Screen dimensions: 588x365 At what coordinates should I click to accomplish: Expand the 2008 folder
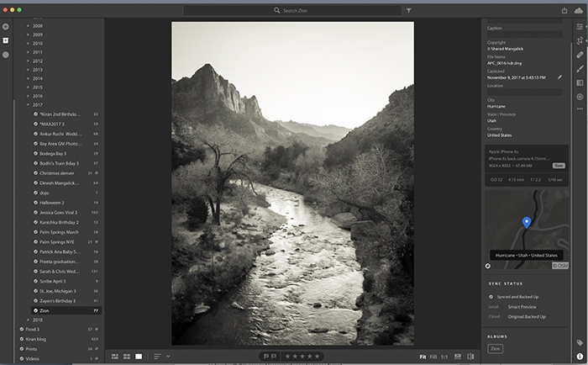tap(28, 26)
